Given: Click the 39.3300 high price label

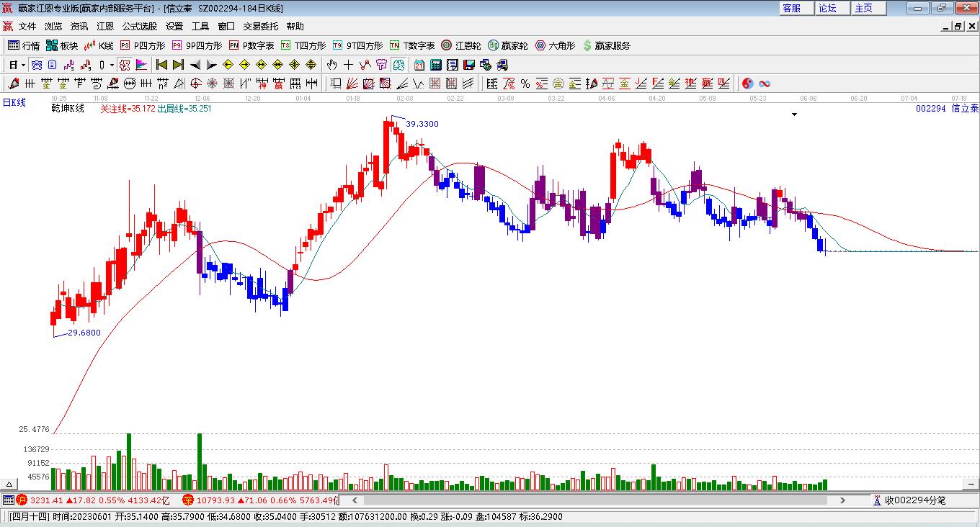Looking at the screenshot, I should point(422,124).
